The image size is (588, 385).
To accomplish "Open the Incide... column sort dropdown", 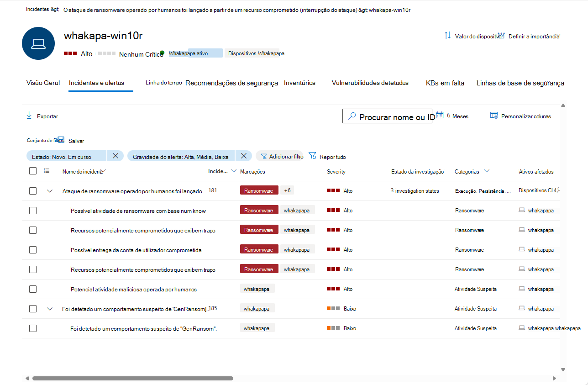I will pos(234,171).
